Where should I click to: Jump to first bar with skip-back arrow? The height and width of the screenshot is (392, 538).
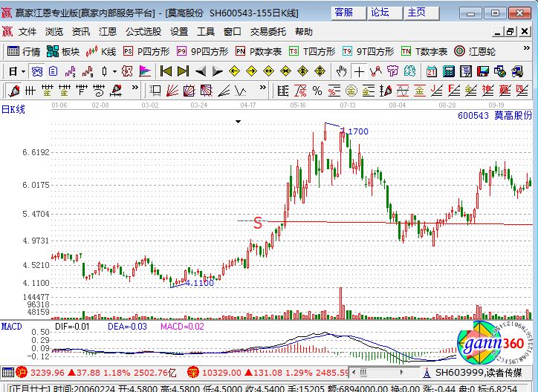pos(166,71)
